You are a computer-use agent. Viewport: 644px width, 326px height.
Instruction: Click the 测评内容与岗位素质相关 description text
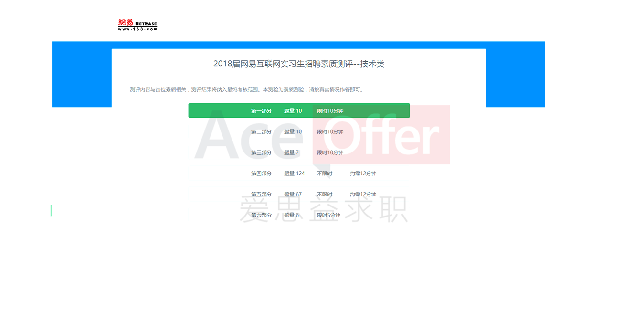(x=246, y=90)
